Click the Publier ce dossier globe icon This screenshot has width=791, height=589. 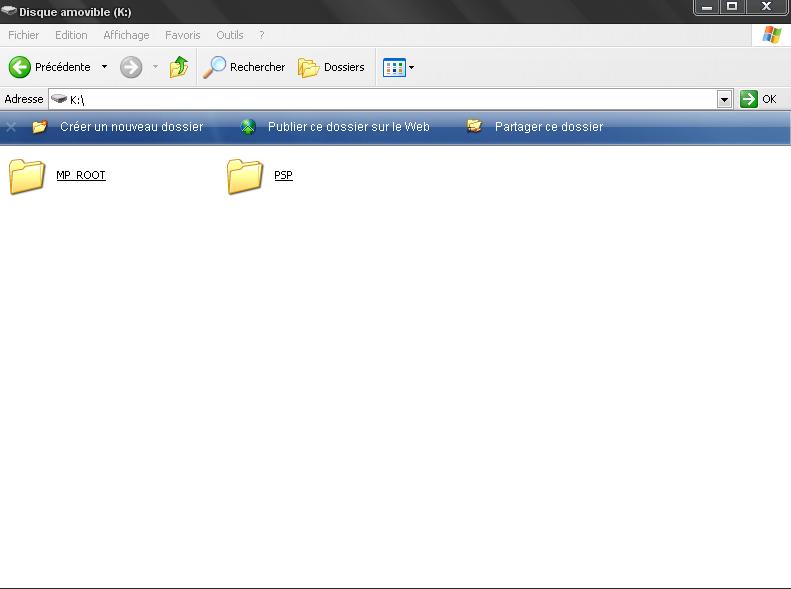pyautogui.click(x=248, y=127)
